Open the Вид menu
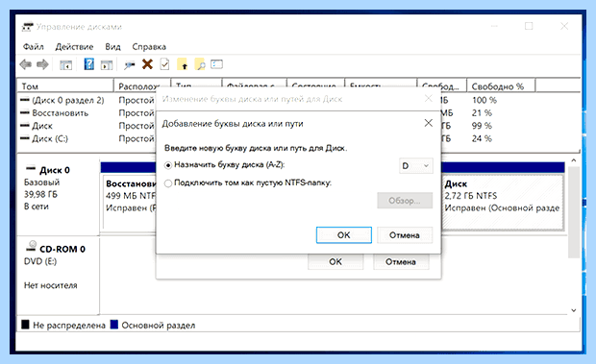Screen dimensions: 596x364 tap(112, 47)
